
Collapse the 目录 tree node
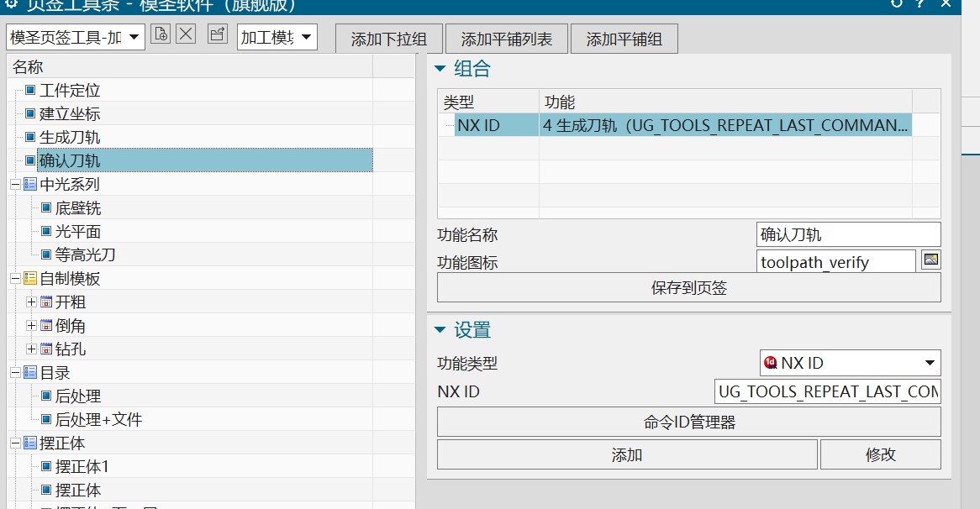click(16, 373)
